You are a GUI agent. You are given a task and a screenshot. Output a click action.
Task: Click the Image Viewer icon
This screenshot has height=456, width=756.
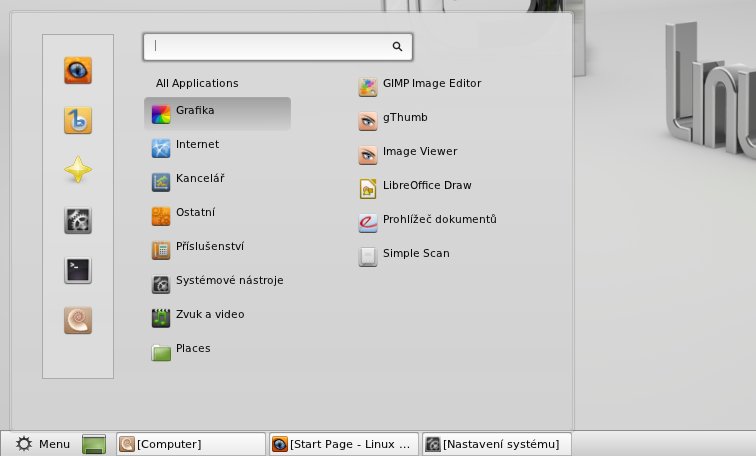pos(368,156)
